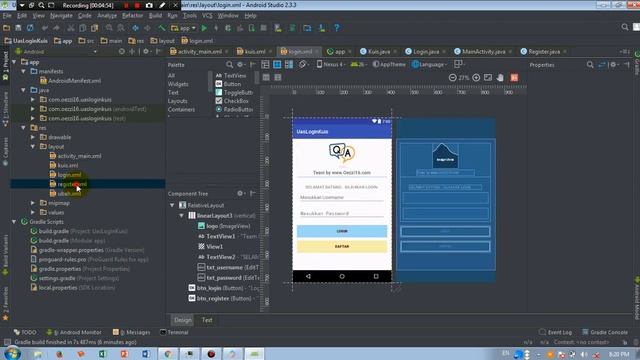
Task: Expand the drawable folder
Action: [x=33, y=137]
